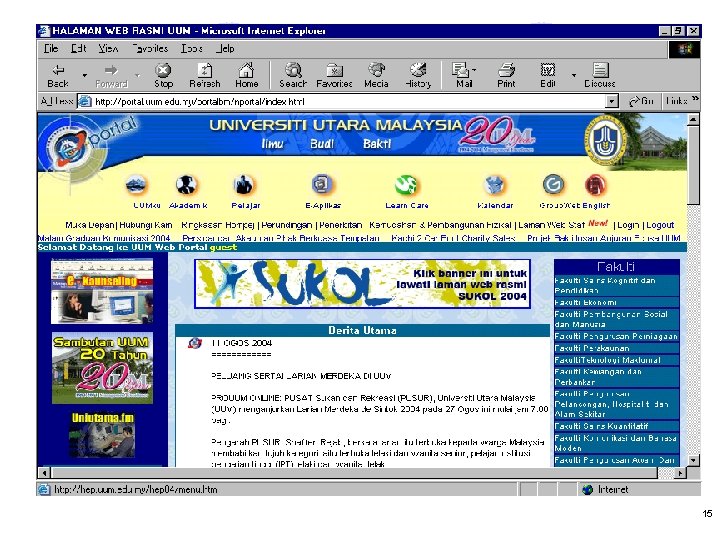The height and width of the screenshot is (540, 720).
Task: Open the Uniutama.fm image
Action: [x=102, y=435]
